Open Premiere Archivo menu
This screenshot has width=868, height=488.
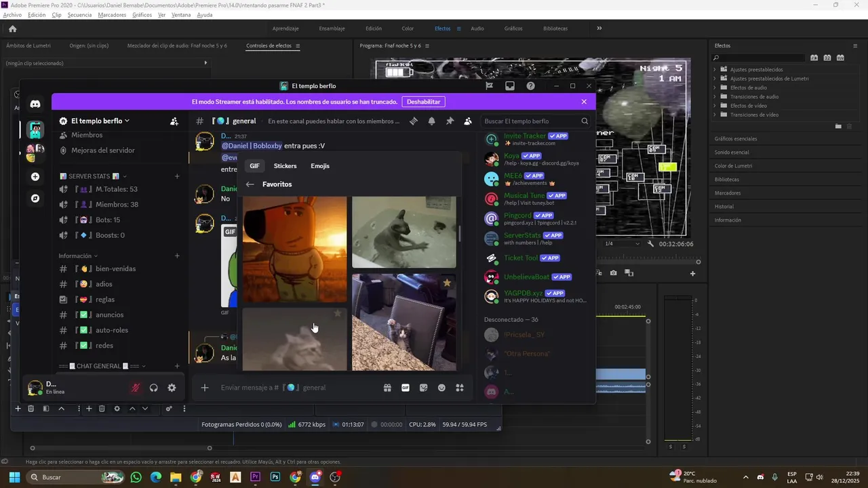(x=12, y=15)
